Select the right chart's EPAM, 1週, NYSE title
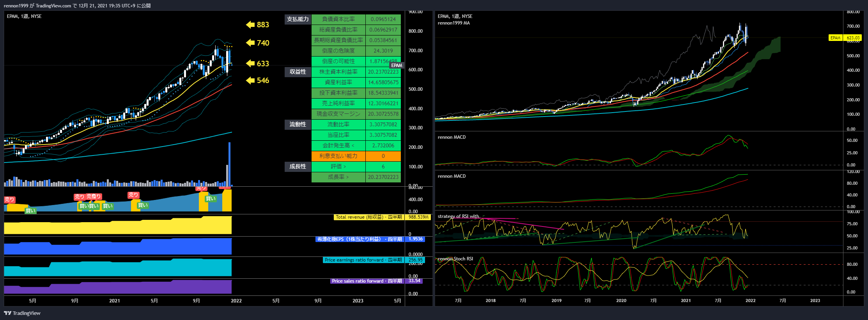The width and height of the screenshot is (868, 320). [x=455, y=16]
